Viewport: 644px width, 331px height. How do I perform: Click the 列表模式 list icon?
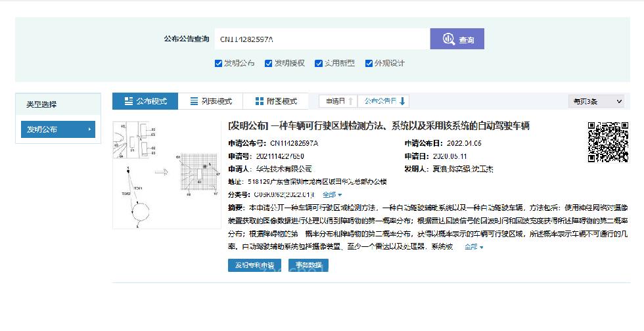194,101
